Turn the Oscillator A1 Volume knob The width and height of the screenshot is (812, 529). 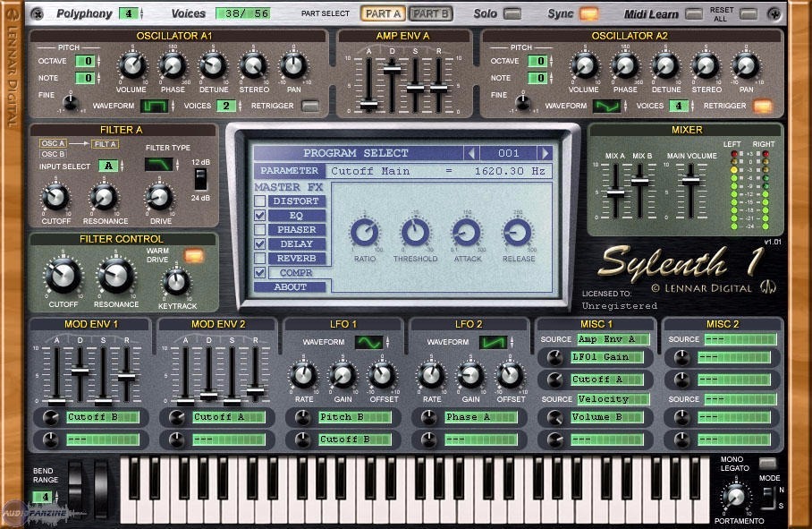click(132, 66)
